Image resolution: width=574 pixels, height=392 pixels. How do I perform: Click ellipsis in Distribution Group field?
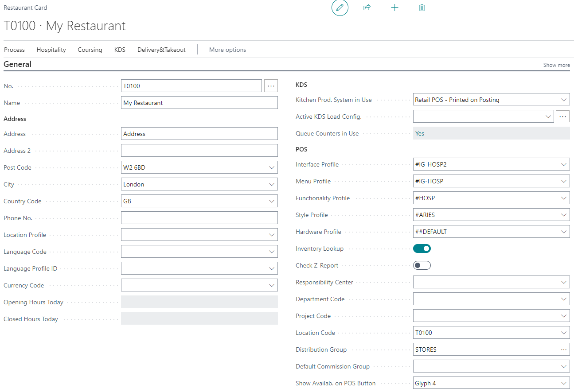point(563,349)
